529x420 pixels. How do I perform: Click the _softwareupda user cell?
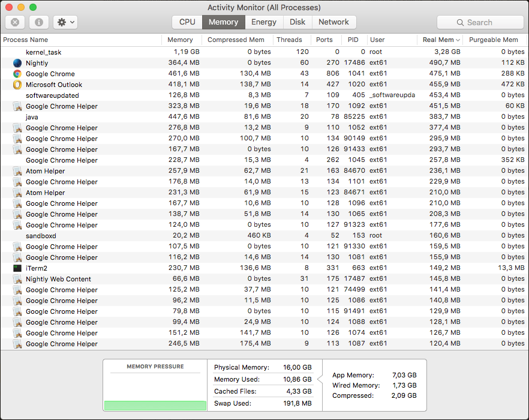coord(392,95)
